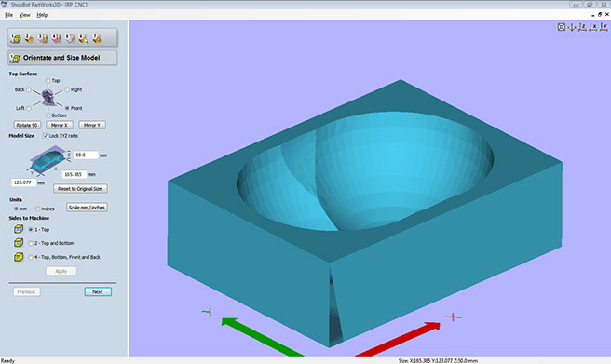
Task: Open step 6 preview toolpaths icon
Action: coord(84,38)
